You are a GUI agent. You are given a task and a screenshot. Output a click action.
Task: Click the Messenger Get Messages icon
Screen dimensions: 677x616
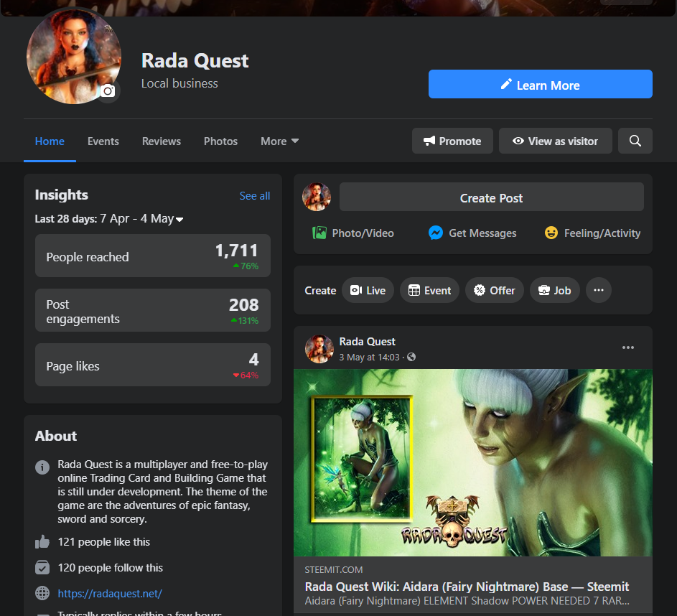[436, 233]
